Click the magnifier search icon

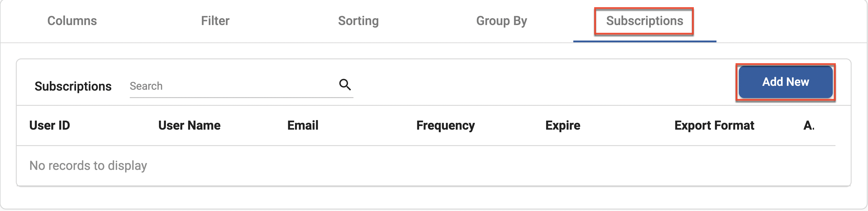tap(345, 84)
